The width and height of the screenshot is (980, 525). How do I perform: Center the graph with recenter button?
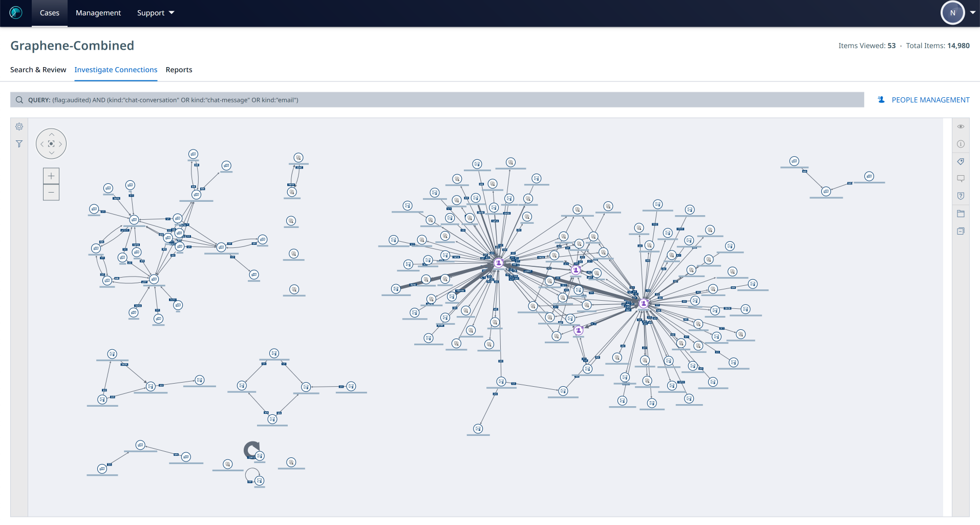tap(51, 144)
